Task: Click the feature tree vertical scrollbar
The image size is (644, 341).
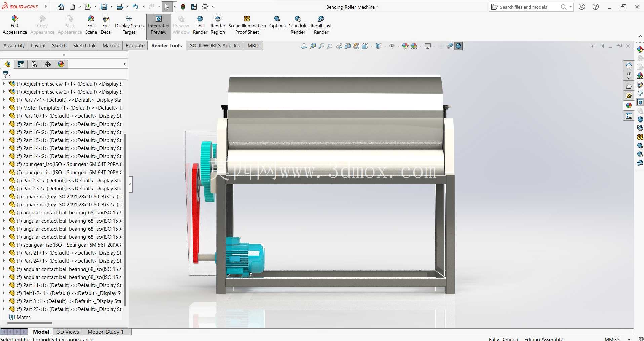Action: click(125, 220)
